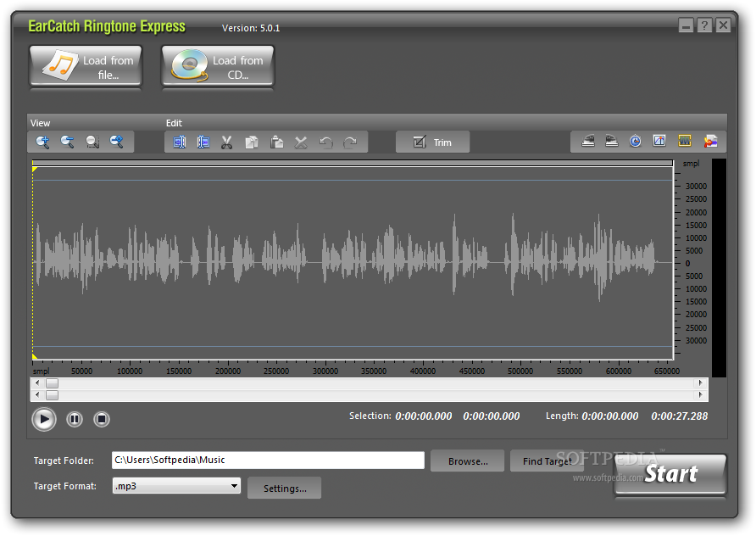Cut the selection with the scissors icon
Screen dimensions: 756x536
point(227,142)
